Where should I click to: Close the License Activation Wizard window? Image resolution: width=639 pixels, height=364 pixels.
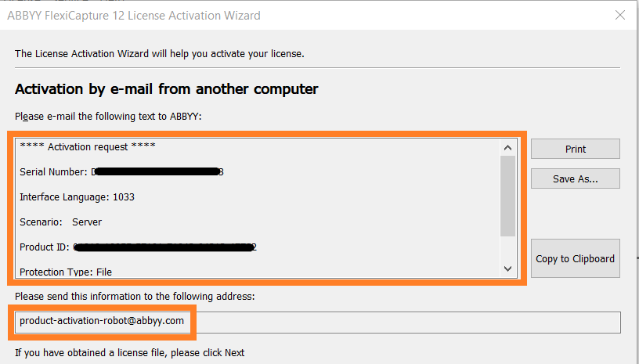620,15
